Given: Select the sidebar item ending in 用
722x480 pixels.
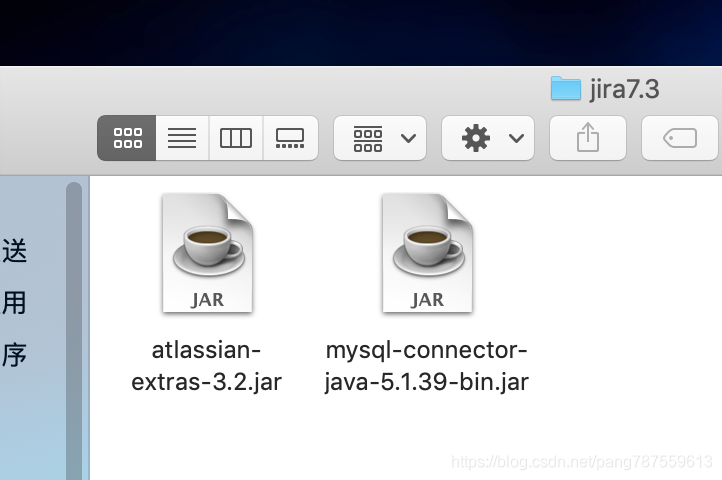Looking at the screenshot, I should (x=14, y=303).
